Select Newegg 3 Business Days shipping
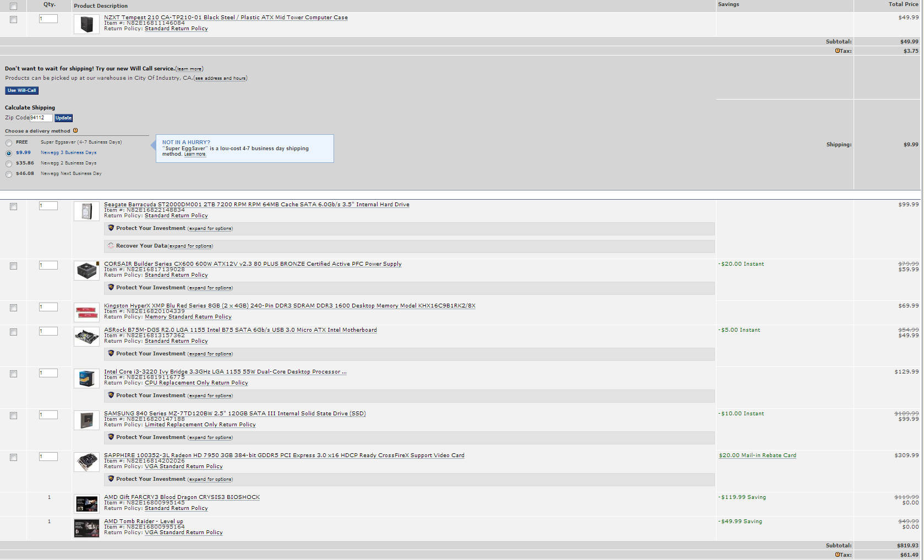The width and height of the screenshot is (924, 560). (9, 153)
